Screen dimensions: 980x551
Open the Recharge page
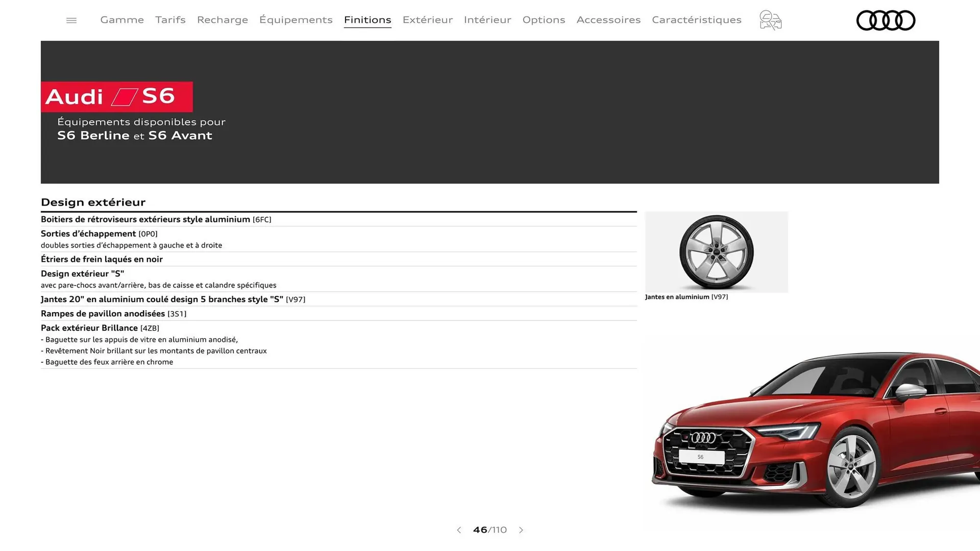pyautogui.click(x=222, y=20)
